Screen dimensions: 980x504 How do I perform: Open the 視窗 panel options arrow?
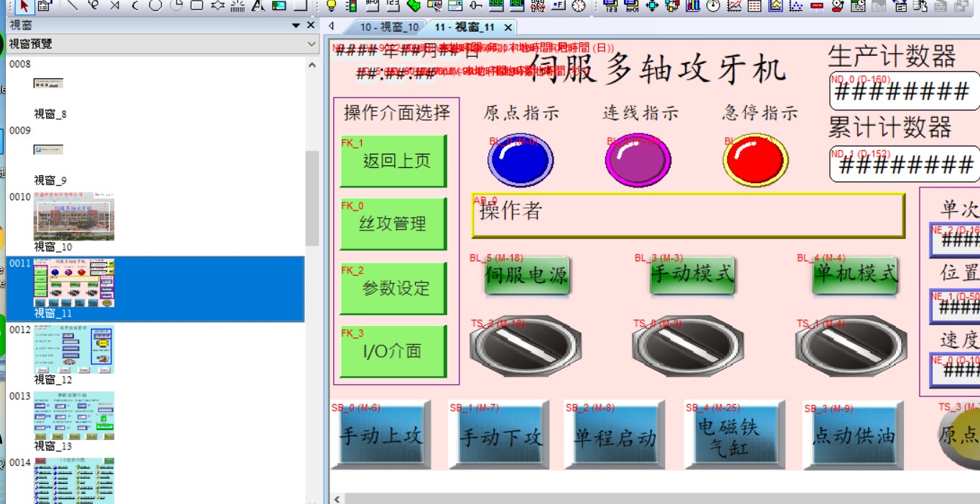coord(296,25)
